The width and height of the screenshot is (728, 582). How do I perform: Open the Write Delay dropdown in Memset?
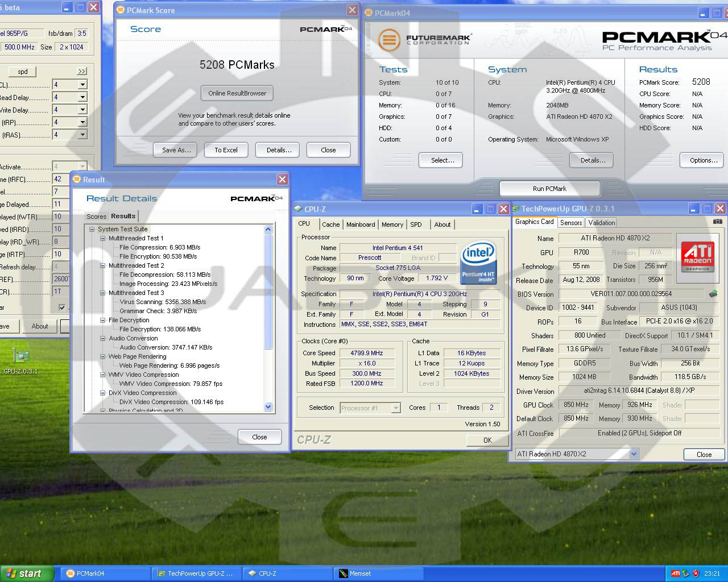click(x=82, y=110)
